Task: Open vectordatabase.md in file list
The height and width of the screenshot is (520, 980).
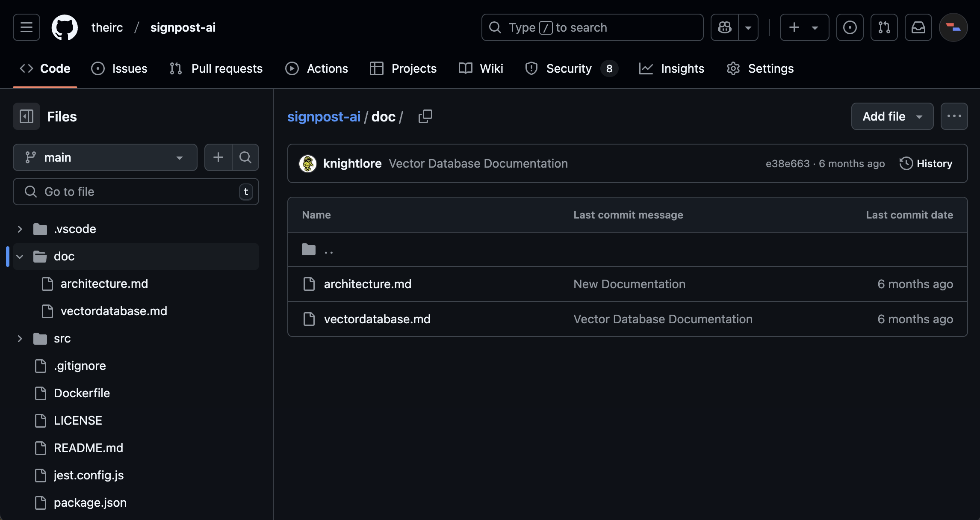Action: pos(377,319)
